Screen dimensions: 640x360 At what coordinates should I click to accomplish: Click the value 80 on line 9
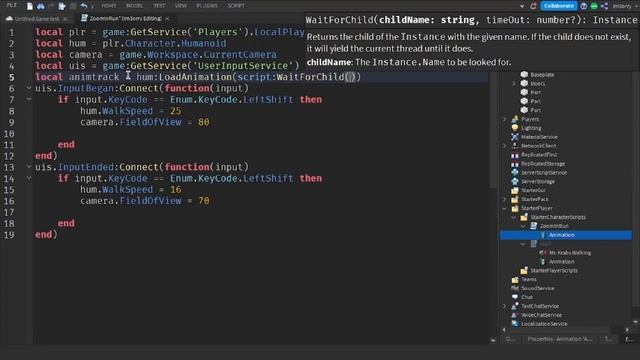point(204,122)
